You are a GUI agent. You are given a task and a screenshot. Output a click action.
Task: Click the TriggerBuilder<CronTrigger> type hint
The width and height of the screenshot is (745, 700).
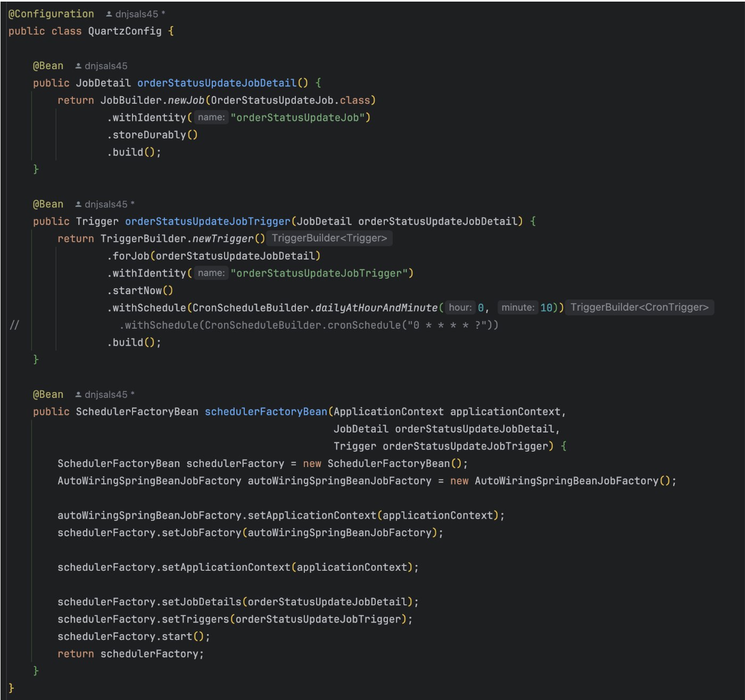click(640, 307)
